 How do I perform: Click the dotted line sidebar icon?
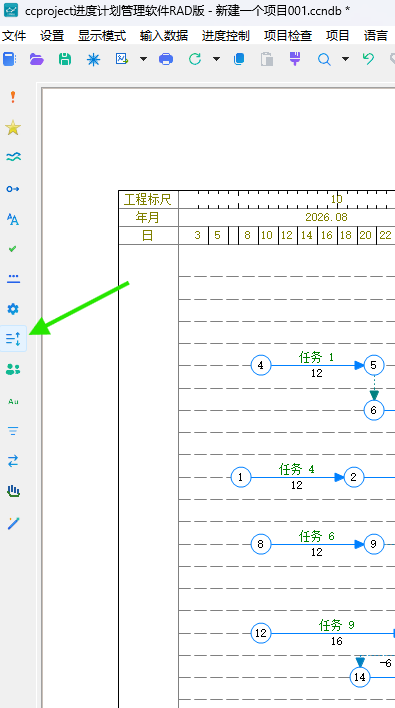(13, 279)
